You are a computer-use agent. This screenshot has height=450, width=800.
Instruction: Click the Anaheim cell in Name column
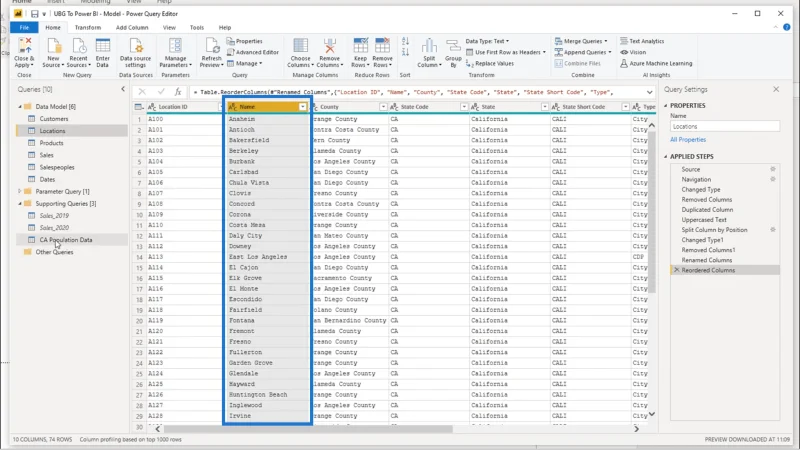click(267, 119)
